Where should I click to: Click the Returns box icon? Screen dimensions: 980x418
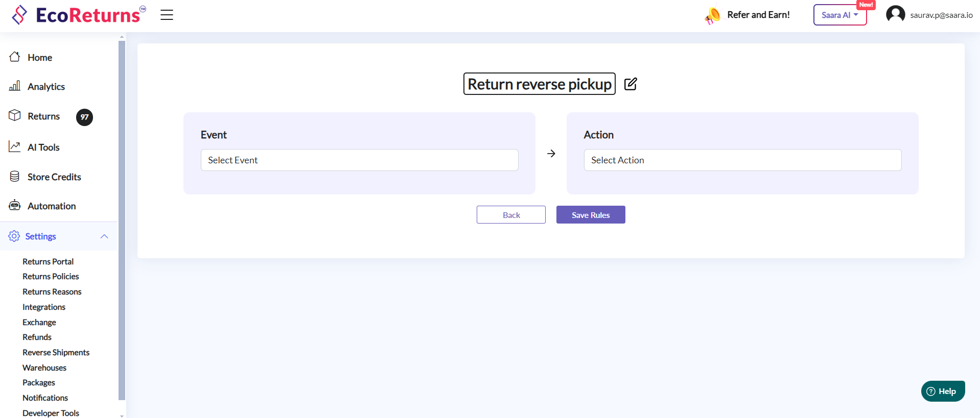(15, 116)
